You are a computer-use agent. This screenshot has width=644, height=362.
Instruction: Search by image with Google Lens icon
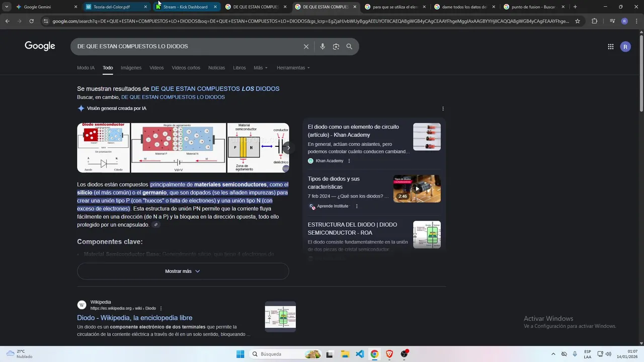[336, 46]
